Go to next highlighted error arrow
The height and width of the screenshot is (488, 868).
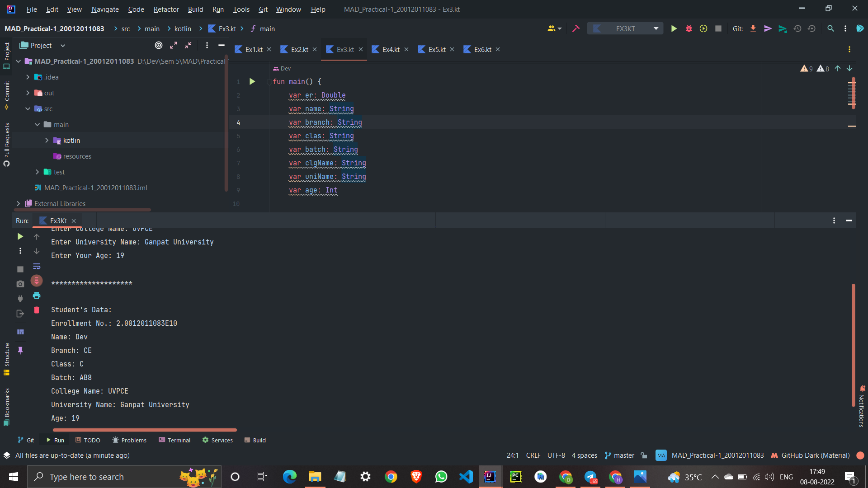click(x=849, y=68)
